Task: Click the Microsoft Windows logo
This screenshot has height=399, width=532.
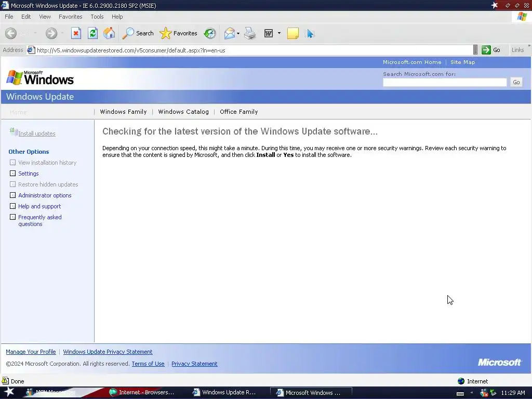Action: coord(40,78)
